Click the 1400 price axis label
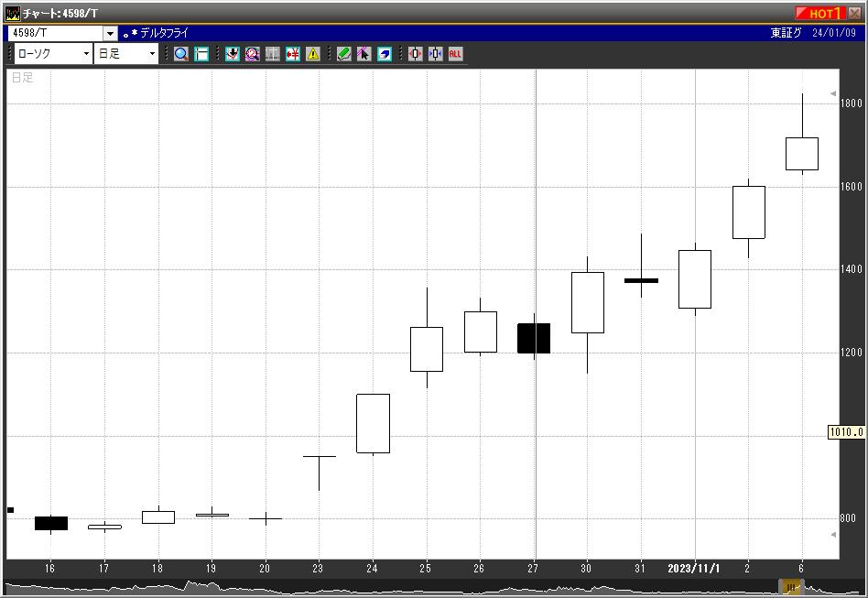Image resolution: width=868 pixels, height=598 pixels. click(852, 269)
